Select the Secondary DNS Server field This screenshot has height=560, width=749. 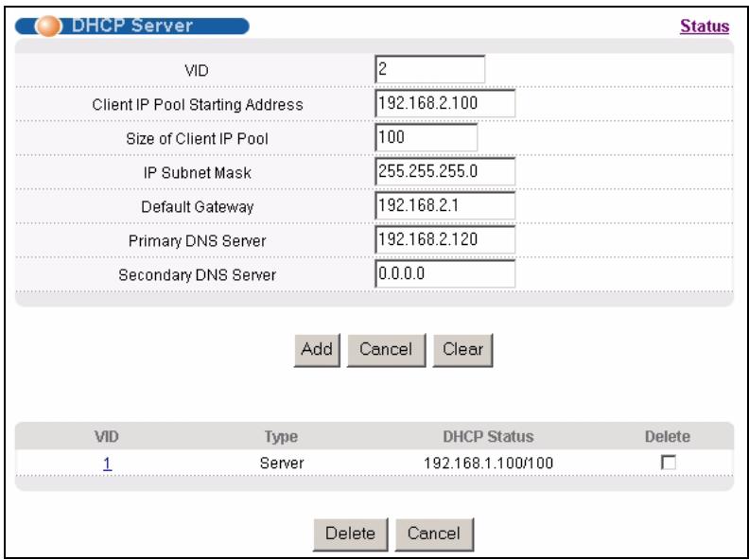point(445,273)
